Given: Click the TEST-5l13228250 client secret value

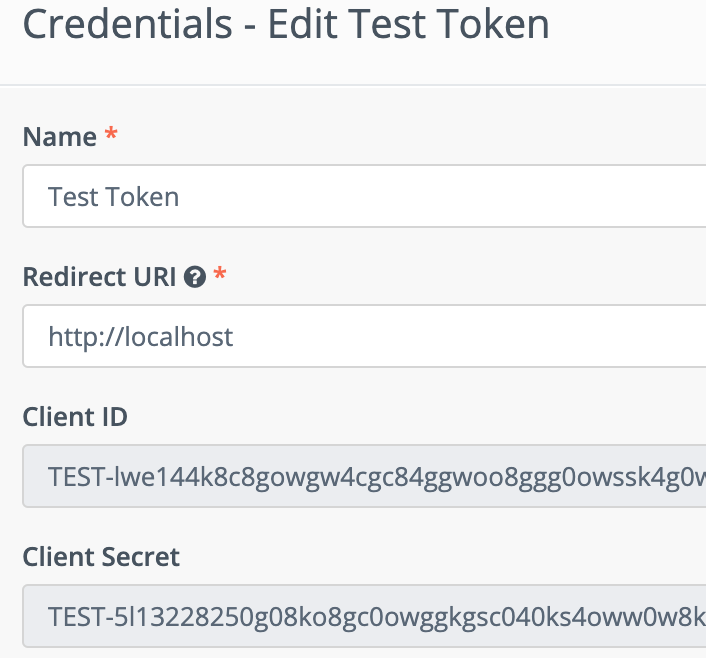Looking at the screenshot, I should (x=377, y=617).
